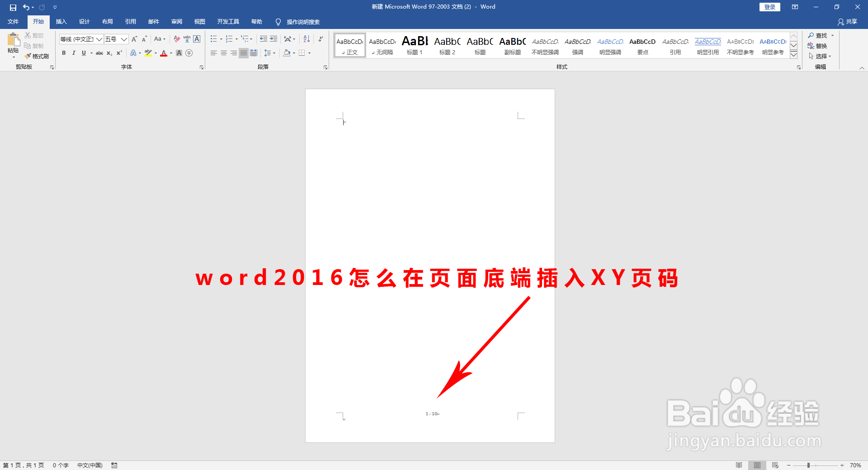Toggle bold formatting

[x=64, y=53]
